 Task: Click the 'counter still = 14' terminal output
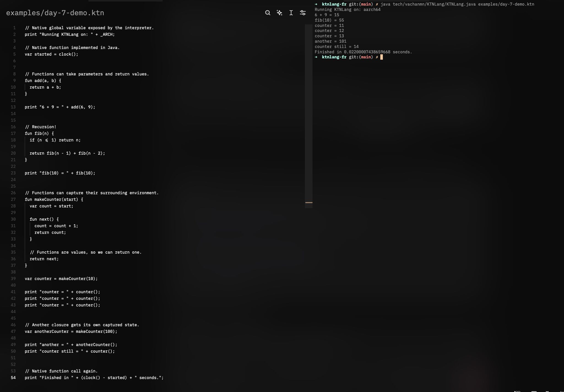coord(337,47)
